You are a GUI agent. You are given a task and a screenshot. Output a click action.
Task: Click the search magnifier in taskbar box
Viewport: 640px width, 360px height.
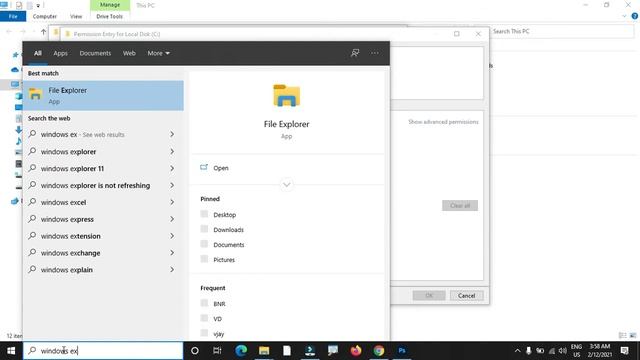tap(32, 351)
